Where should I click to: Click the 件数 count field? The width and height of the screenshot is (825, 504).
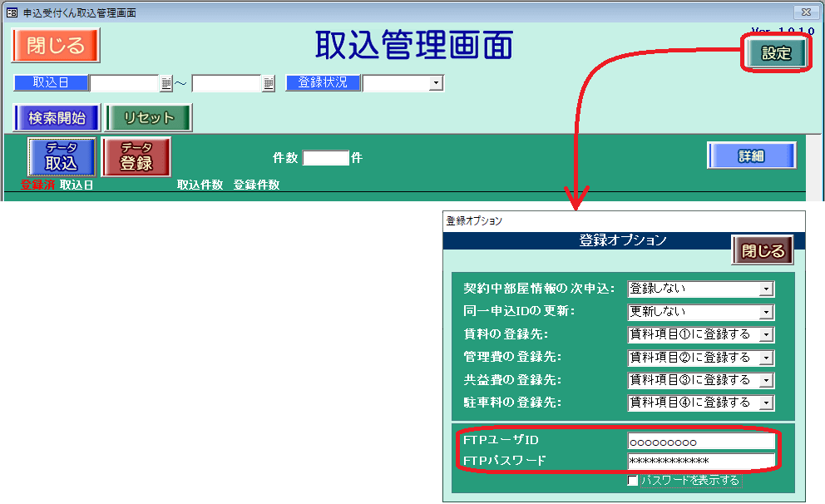click(325, 158)
